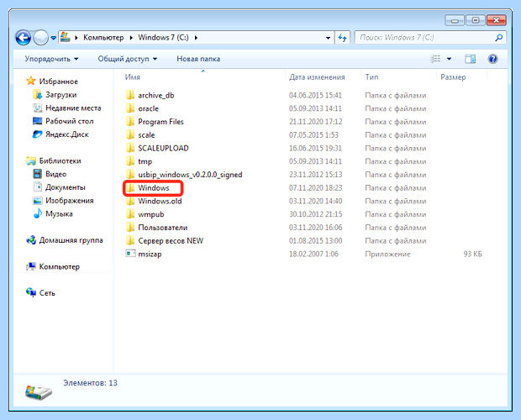Open recent pages dropdown beside navigation arrows
This screenshot has height=420, width=521.
[x=53, y=38]
